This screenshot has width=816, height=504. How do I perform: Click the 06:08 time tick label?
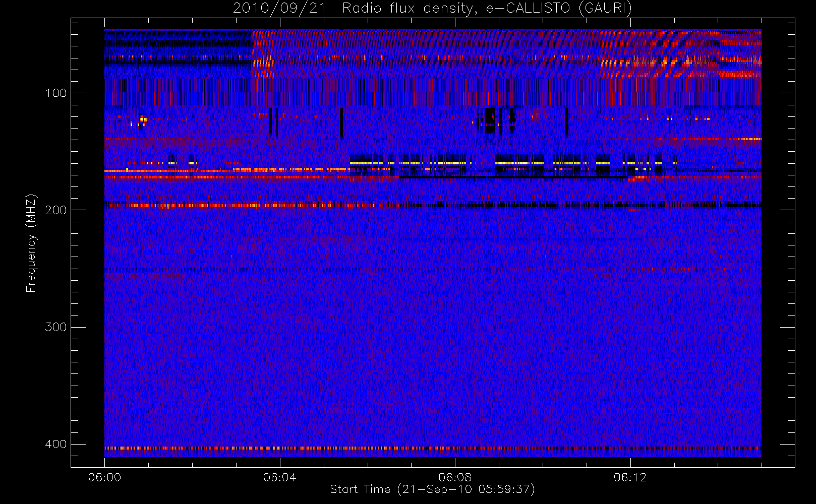455,477
